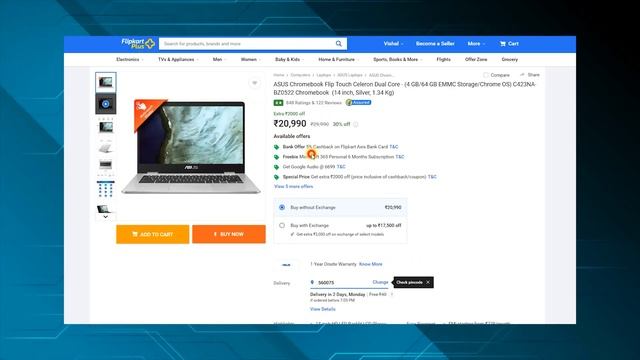Screen dimensions: 640x360
Task: Open Become a Seller link
Action: point(435,44)
